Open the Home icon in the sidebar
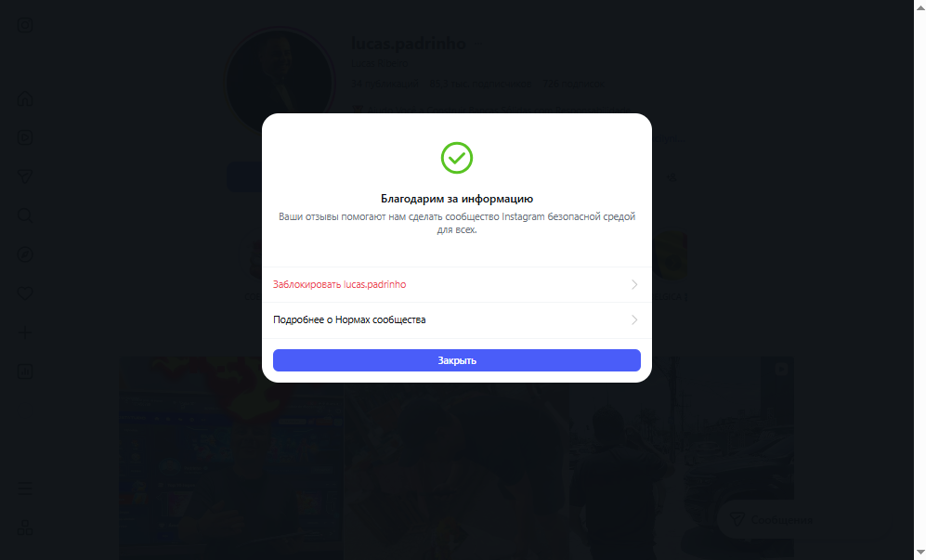 25,98
